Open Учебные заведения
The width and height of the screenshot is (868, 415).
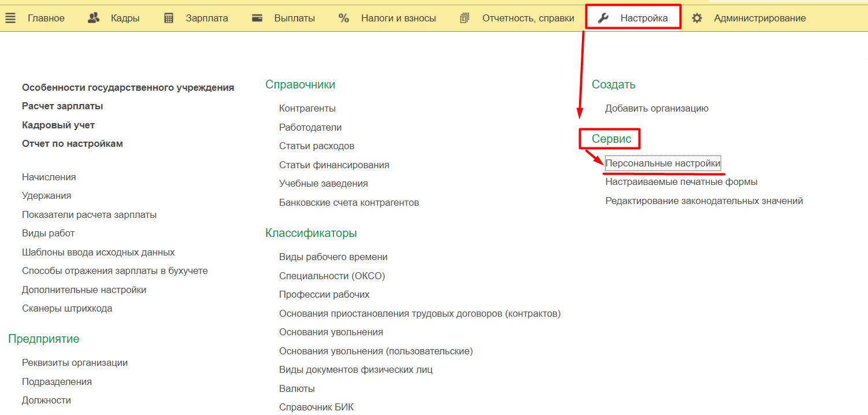tap(324, 183)
